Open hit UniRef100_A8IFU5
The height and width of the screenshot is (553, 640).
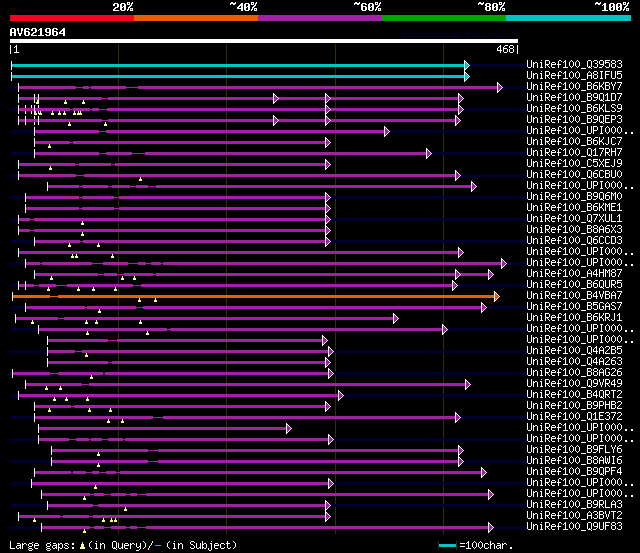[574, 75]
